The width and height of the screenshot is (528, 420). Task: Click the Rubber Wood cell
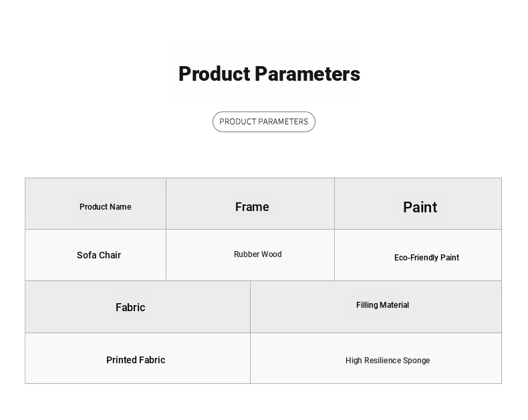click(250, 255)
